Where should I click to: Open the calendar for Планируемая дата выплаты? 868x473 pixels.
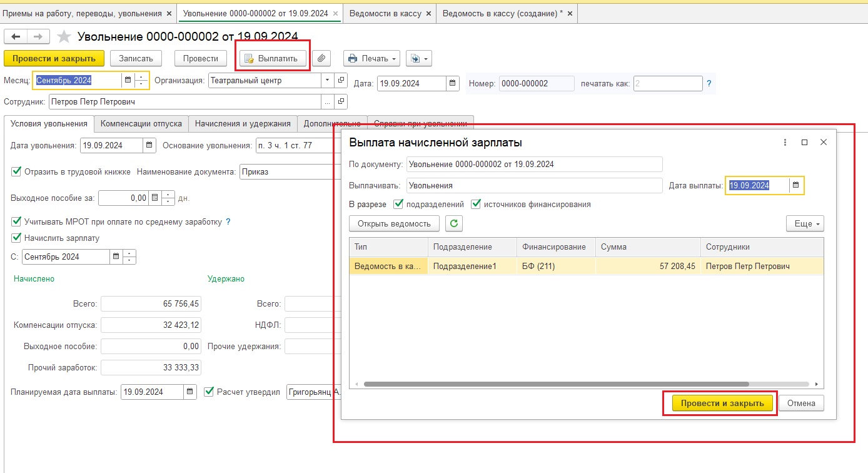coord(189,392)
